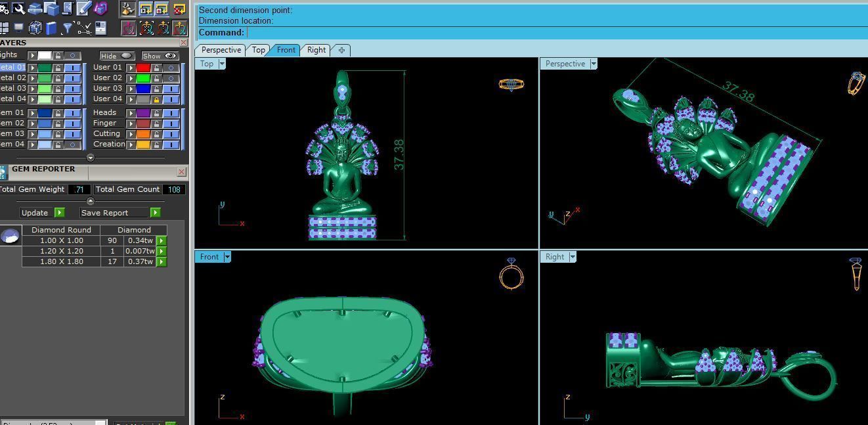Toggle lock on Cutting layer
Viewport: 868px width, 425px height.
156,134
